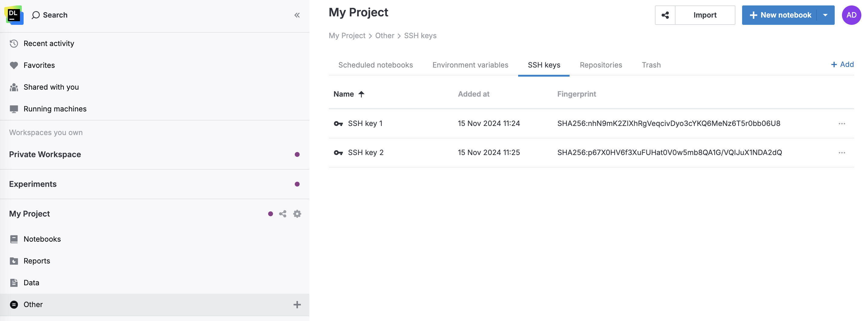Image resolution: width=868 pixels, height=321 pixels.
Task: Switch to the Environment variables tab
Action: 470,65
